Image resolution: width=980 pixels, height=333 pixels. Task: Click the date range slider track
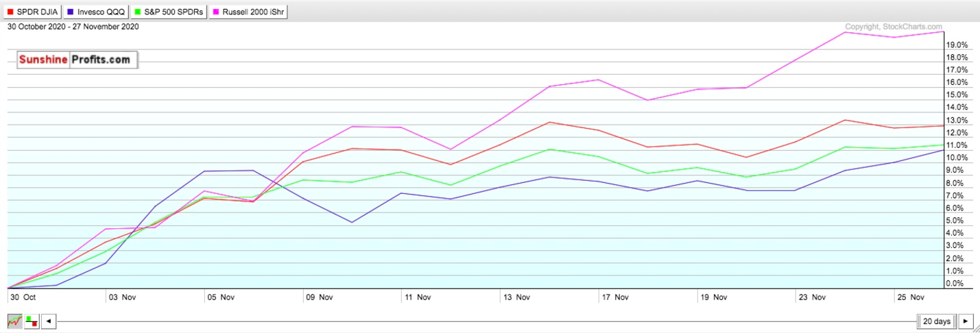click(x=487, y=321)
